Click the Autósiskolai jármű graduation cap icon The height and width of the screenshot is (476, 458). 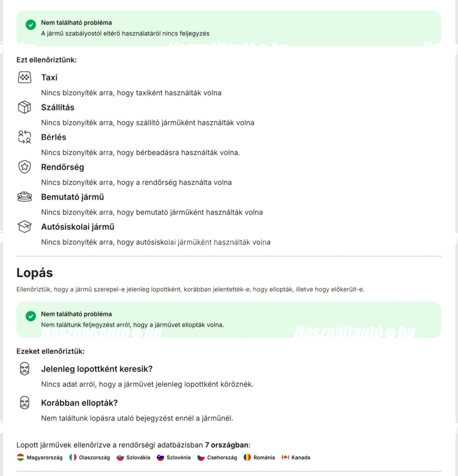pyautogui.click(x=24, y=227)
